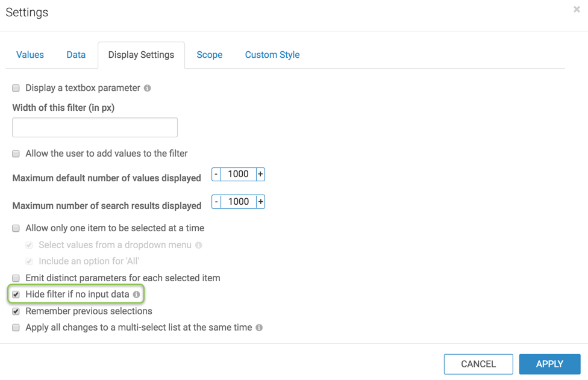Click the CANCEL button
The width and height of the screenshot is (588, 380).
(x=478, y=364)
